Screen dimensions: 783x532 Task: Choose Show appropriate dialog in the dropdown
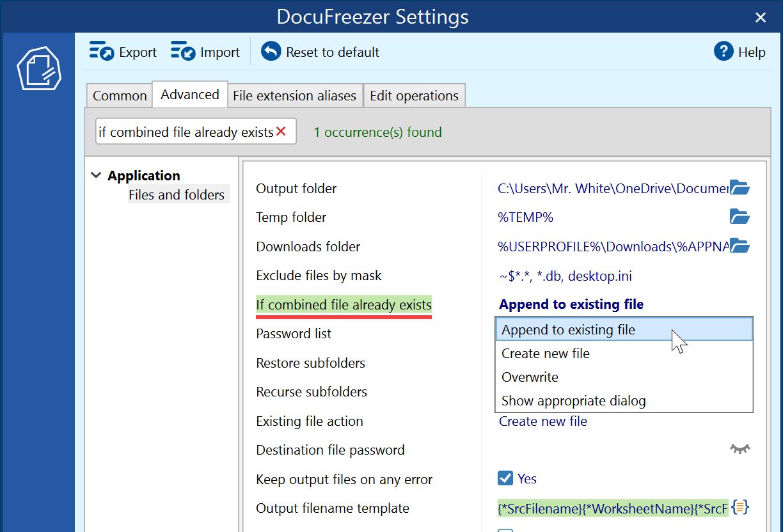tap(575, 400)
